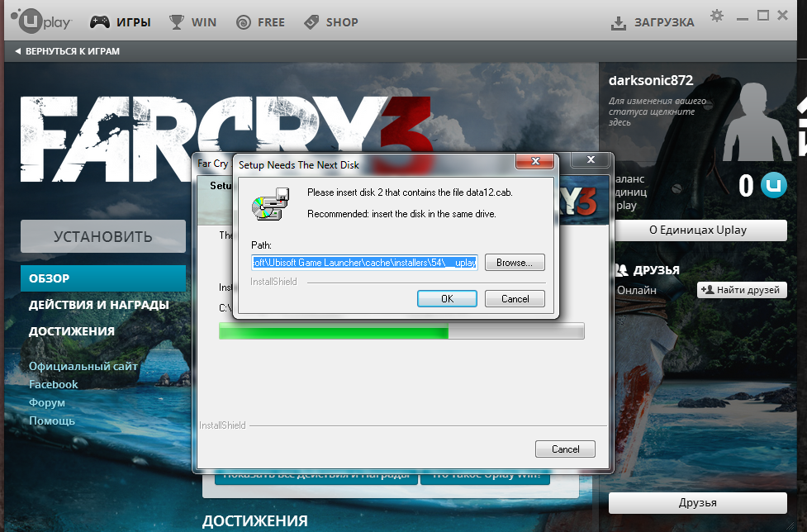Open the Помощь help link
This screenshot has height=532, width=807.
[52, 420]
